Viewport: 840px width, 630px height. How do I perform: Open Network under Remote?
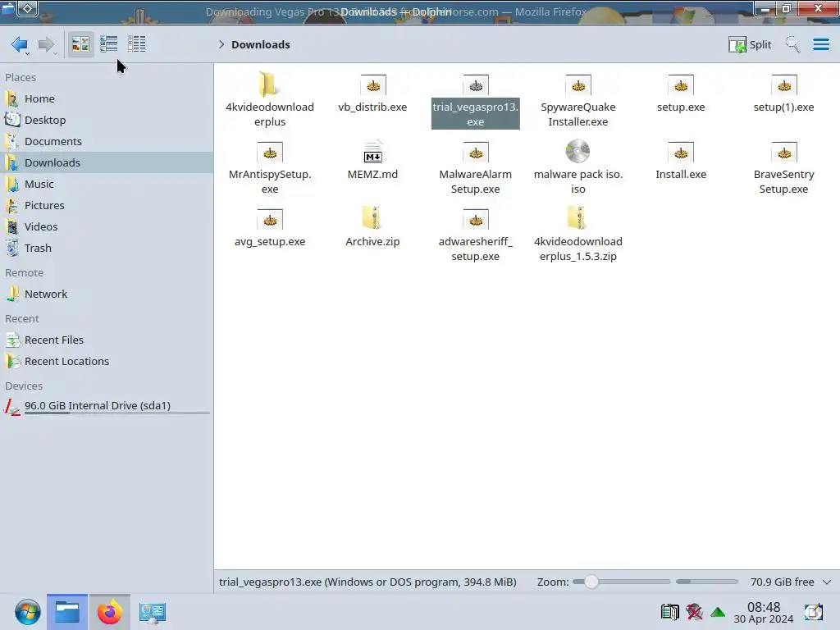[107, 294]
